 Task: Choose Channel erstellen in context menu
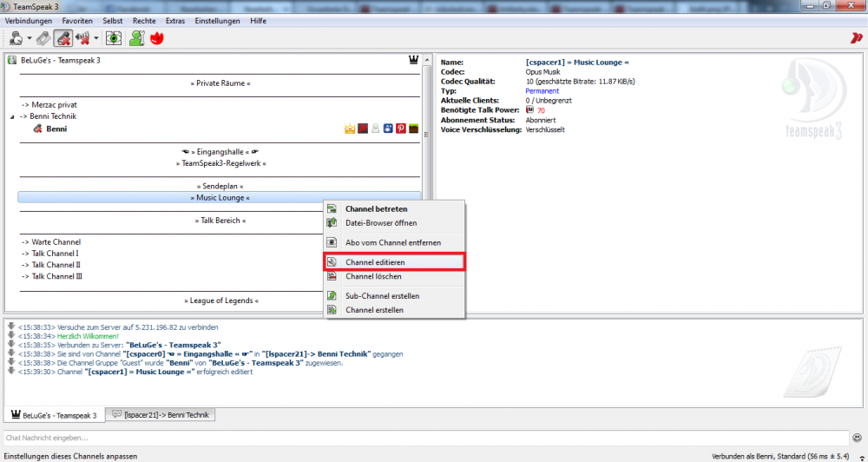[x=394, y=310]
